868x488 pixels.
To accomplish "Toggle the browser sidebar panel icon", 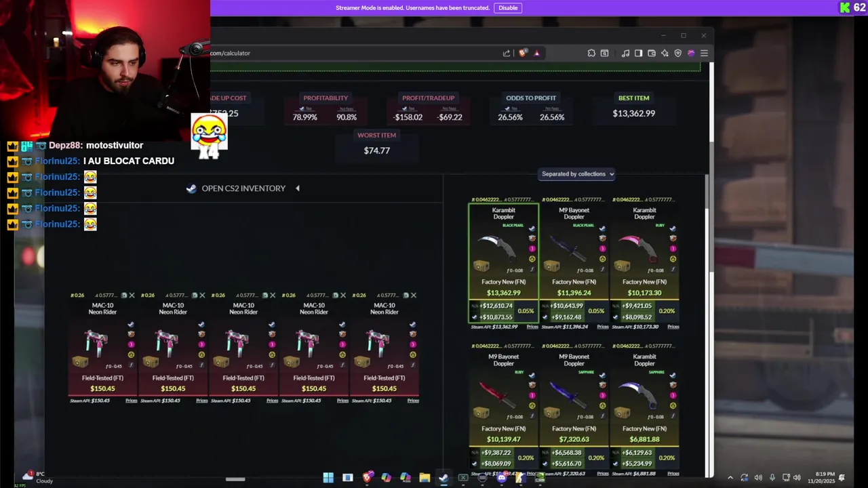I will [x=638, y=53].
